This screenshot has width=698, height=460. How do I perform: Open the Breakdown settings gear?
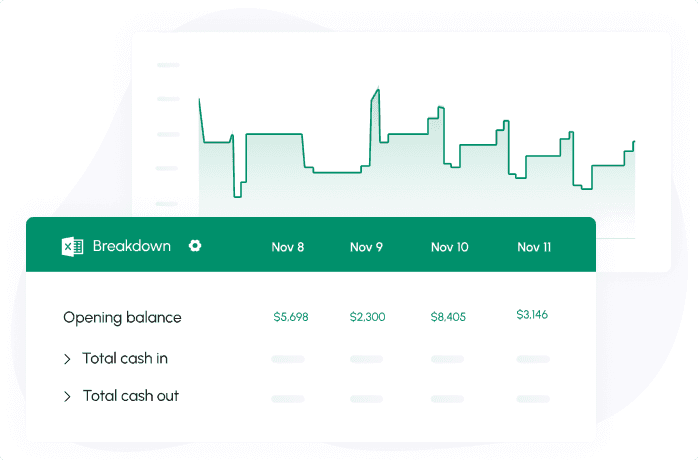[195, 246]
